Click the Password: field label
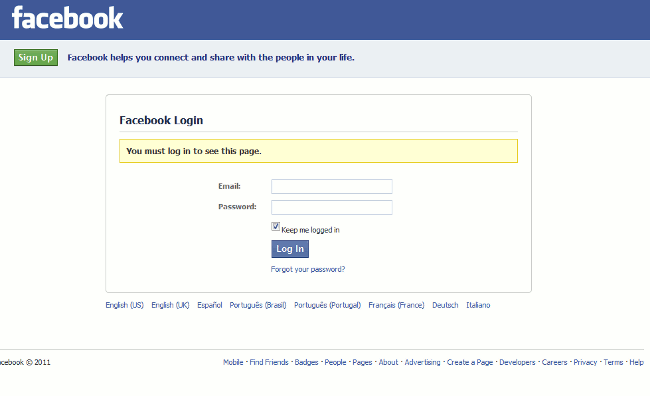This screenshot has width=650, height=396. tap(237, 207)
